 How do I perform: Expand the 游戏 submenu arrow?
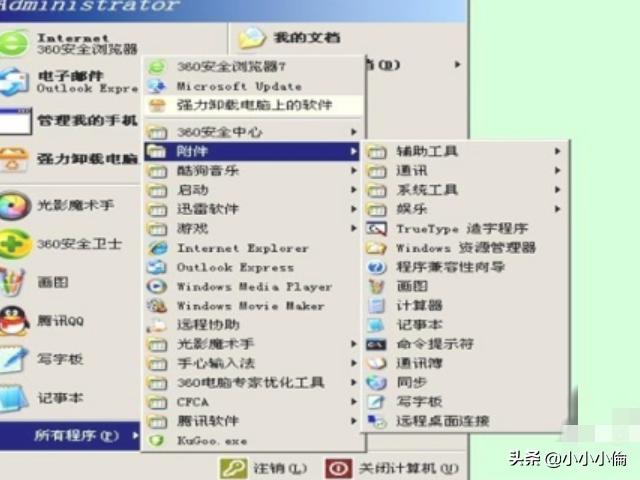(353, 228)
